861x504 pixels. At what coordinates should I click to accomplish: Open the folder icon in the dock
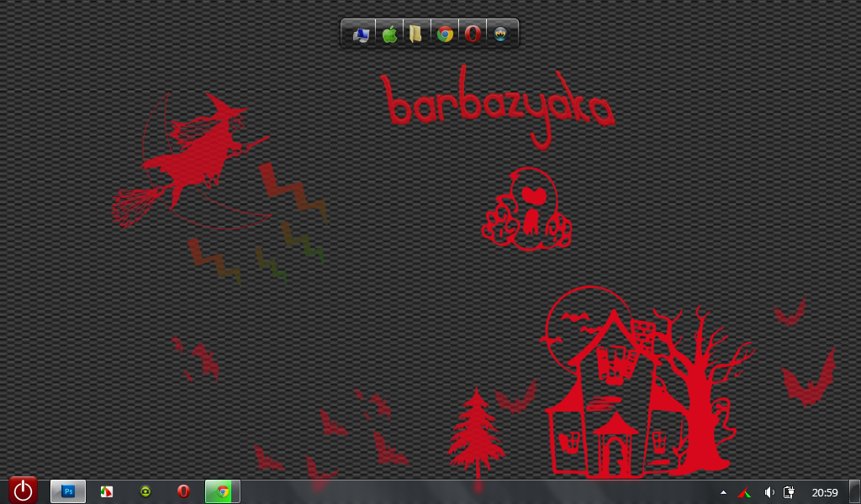[417, 34]
